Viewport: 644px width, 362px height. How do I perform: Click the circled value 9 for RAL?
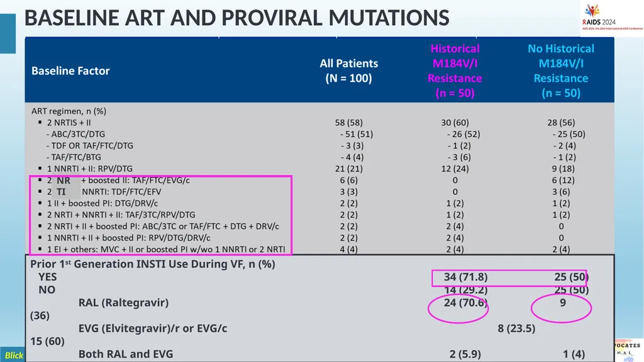(x=563, y=303)
